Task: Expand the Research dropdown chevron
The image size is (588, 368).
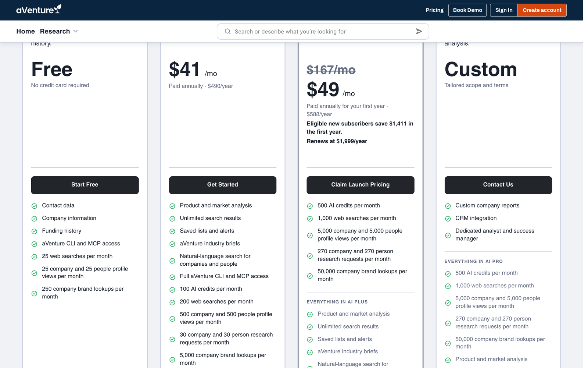Action: click(76, 31)
